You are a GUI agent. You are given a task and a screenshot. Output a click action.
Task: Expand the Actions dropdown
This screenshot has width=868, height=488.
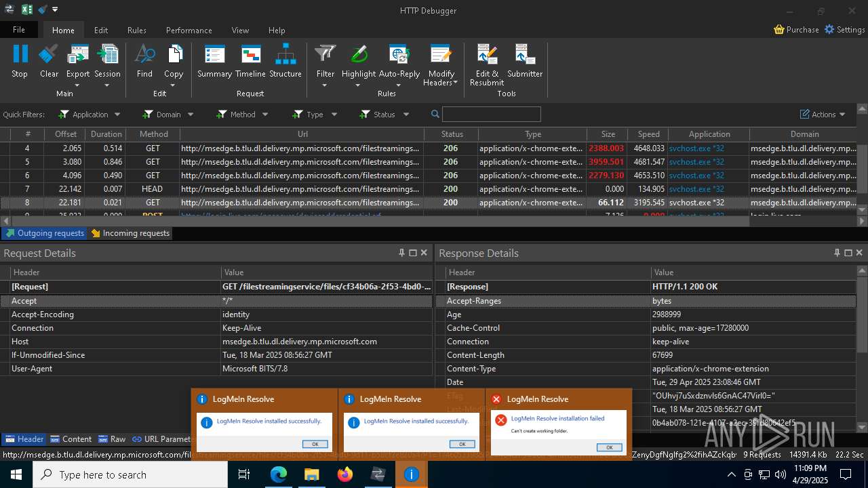(x=823, y=115)
